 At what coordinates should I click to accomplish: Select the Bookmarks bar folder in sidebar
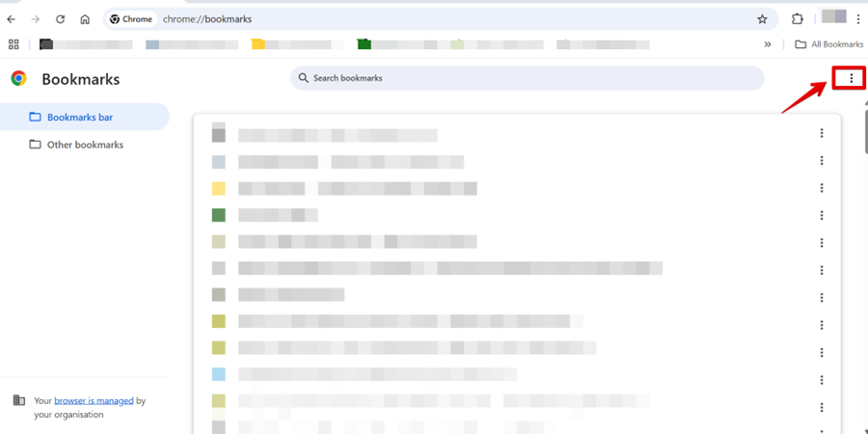(x=79, y=117)
